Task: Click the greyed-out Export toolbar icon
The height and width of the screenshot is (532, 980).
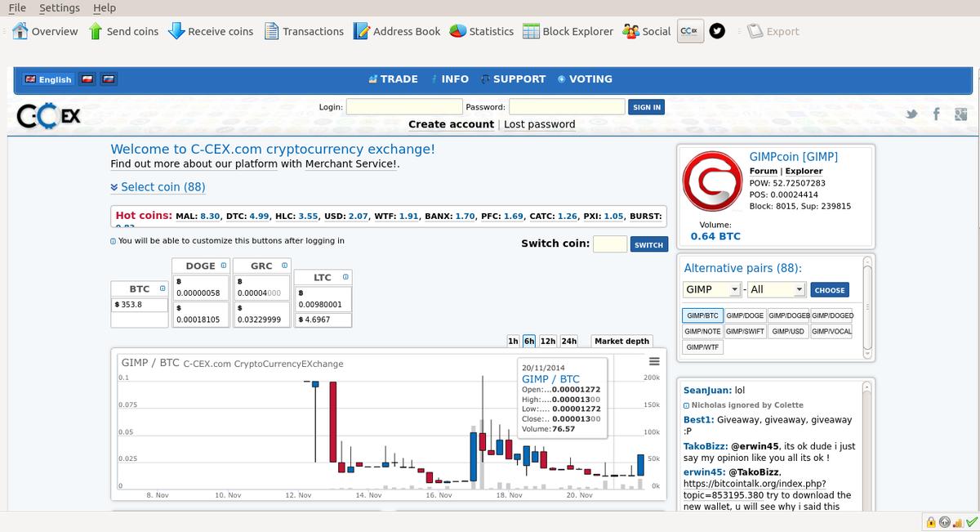Action: [755, 31]
